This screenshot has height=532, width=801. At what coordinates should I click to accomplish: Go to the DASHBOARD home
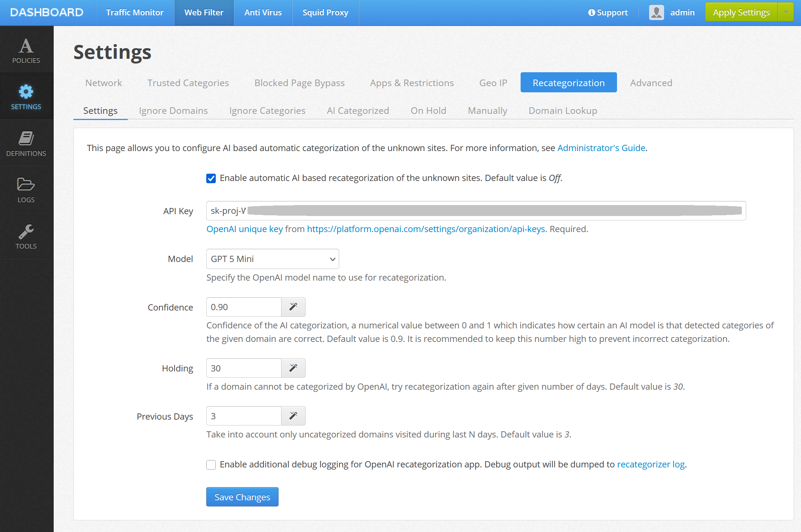[47, 12]
